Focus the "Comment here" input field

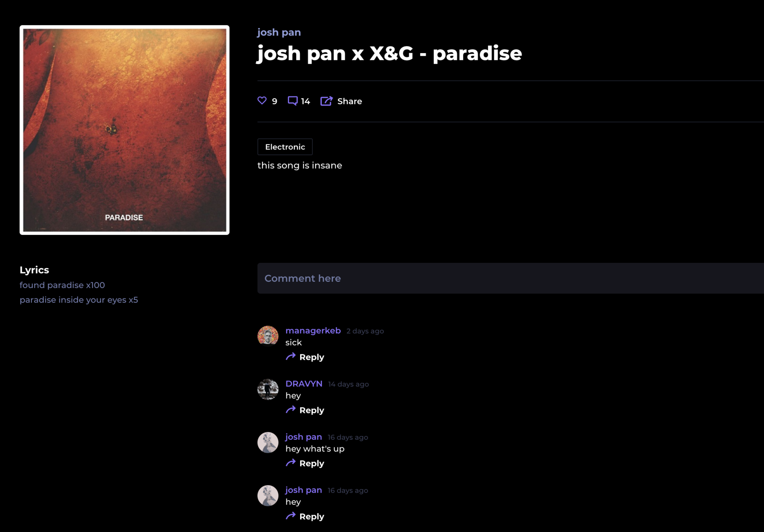coord(510,278)
